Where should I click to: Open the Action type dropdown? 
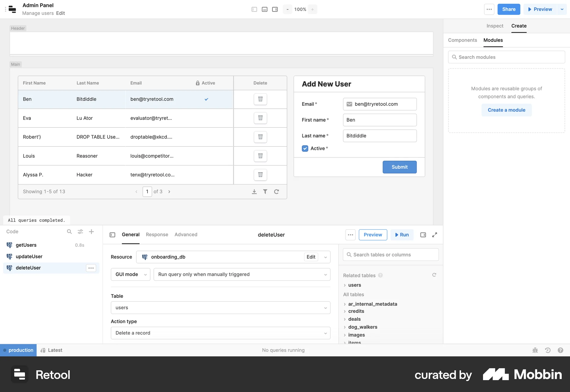click(x=220, y=333)
